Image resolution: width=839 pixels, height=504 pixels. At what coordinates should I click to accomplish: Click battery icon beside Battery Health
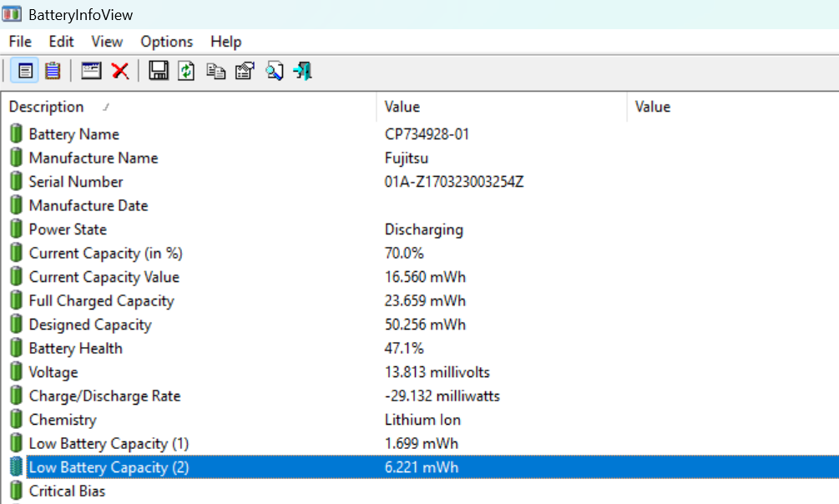pyautogui.click(x=17, y=348)
